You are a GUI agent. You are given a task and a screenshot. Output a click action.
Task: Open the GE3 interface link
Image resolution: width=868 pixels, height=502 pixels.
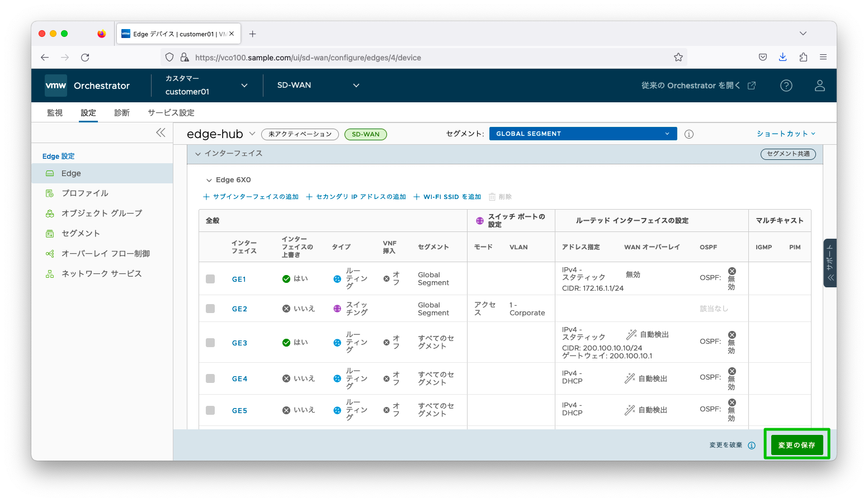tap(239, 343)
